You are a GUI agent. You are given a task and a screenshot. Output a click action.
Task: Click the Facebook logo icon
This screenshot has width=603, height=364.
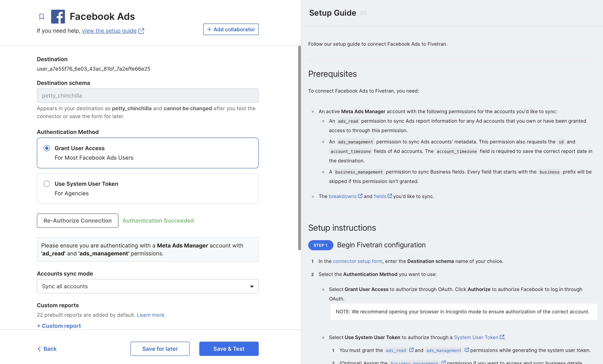point(58,17)
